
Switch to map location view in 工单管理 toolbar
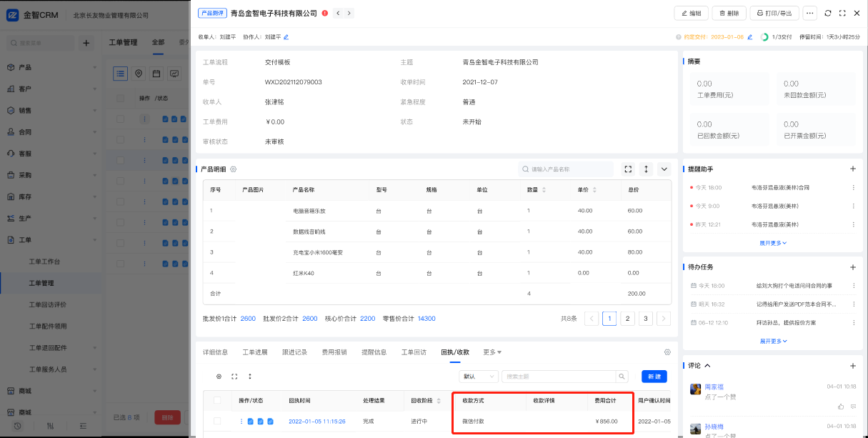coord(139,73)
